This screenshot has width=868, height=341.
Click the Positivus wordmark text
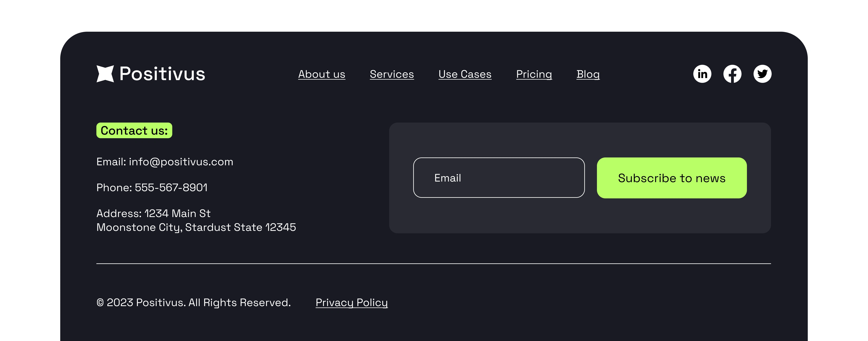click(x=162, y=74)
